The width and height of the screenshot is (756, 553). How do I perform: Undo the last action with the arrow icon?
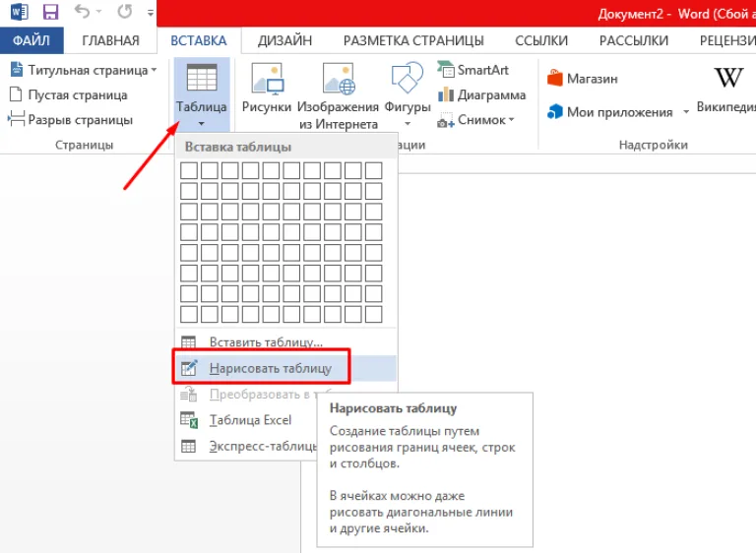83,11
